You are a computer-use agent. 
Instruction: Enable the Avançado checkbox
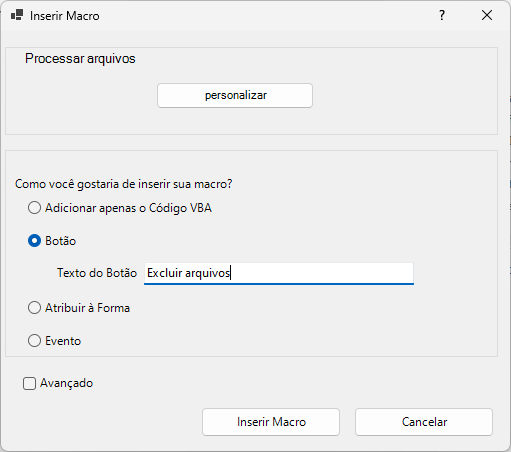[29, 383]
